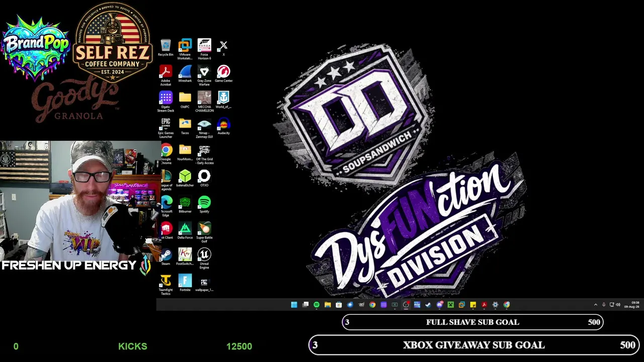Screen dimensions: 644x362
Task: Open Task View on the taskbar
Action: pyautogui.click(x=305, y=305)
